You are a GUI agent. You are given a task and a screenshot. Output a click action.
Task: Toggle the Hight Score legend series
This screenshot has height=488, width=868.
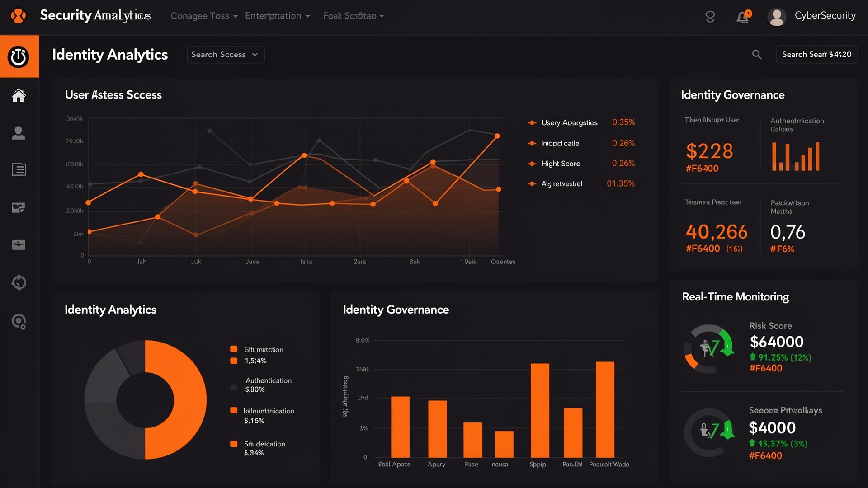(560, 164)
